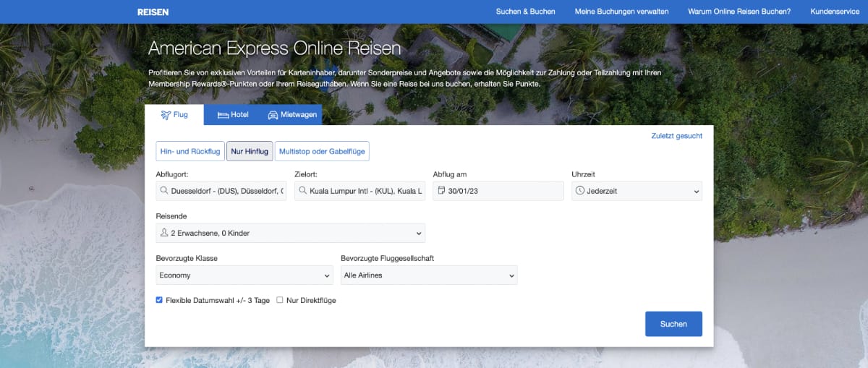Select Nur Hinflug option

click(250, 151)
